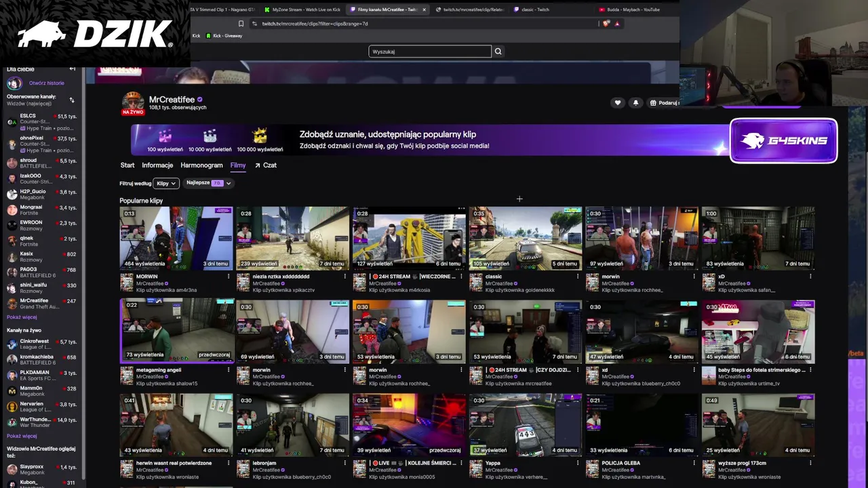
Task: Click the stories avatar beside Otwórz historie
Action: point(14,83)
